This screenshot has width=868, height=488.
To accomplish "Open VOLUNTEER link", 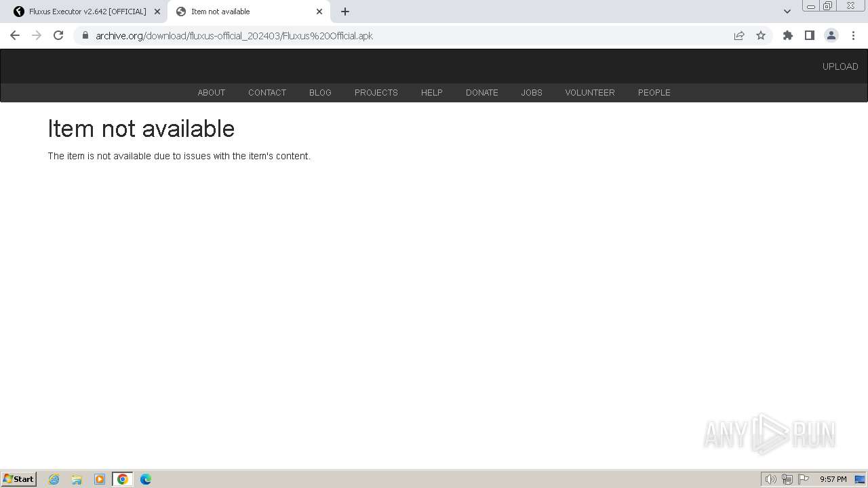I will coord(590,93).
